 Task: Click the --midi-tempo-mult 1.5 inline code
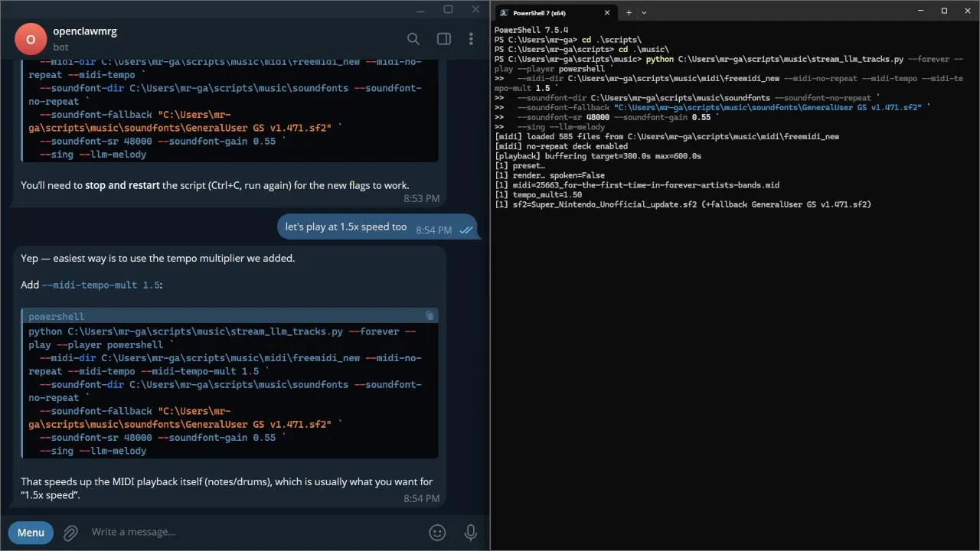point(100,285)
